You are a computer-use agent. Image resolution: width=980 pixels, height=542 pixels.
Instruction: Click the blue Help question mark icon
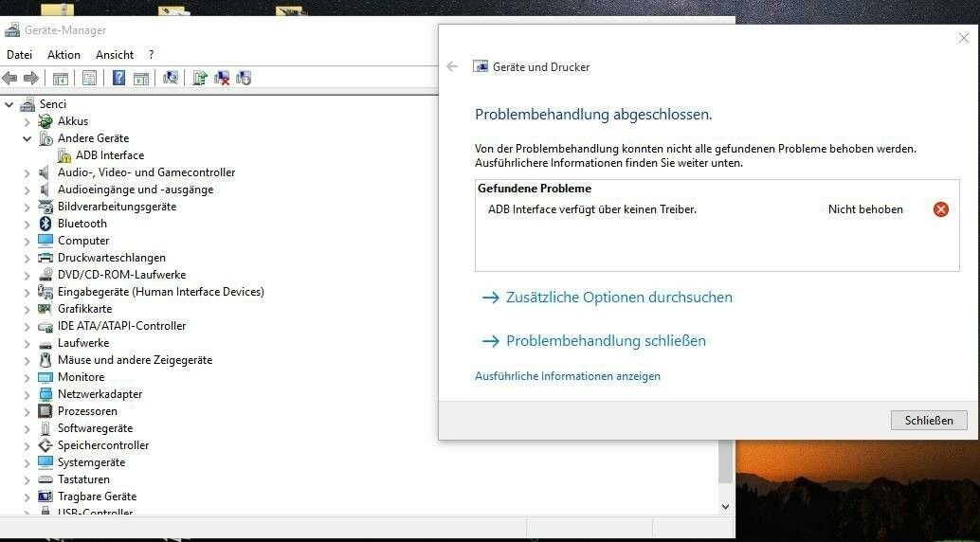tap(118, 78)
